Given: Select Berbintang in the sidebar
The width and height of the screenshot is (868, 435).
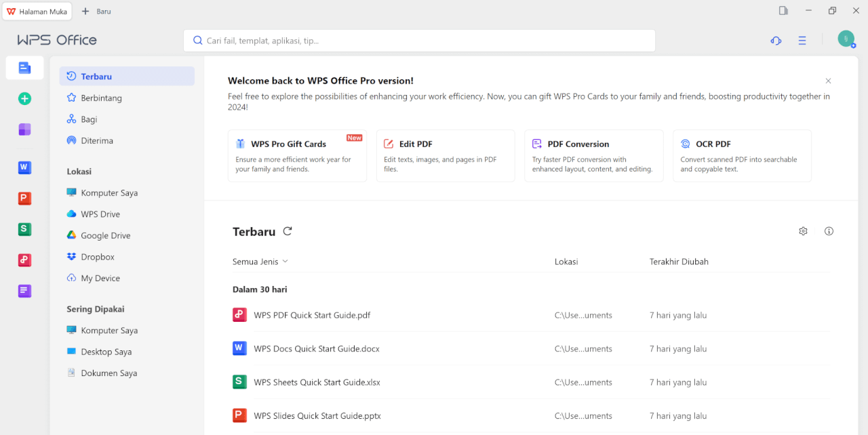Looking at the screenshot, I should 127,98.
